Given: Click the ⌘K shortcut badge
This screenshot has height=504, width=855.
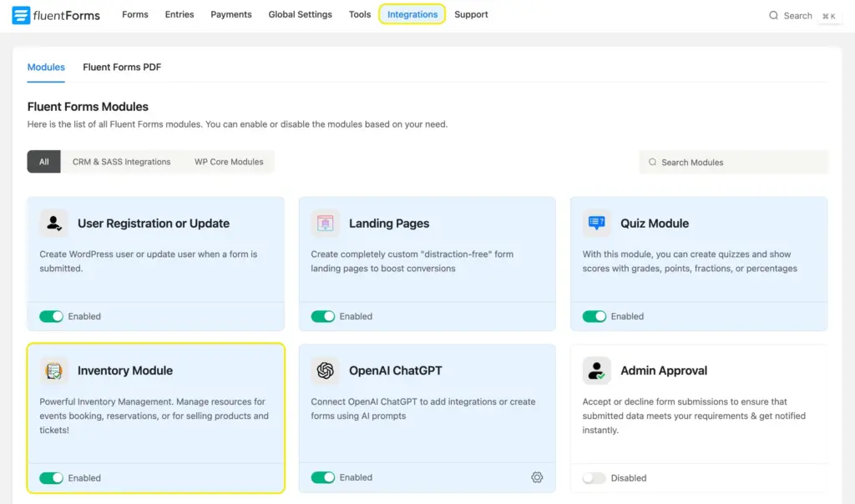Looking at the screenshot, I should pos(829,17).
